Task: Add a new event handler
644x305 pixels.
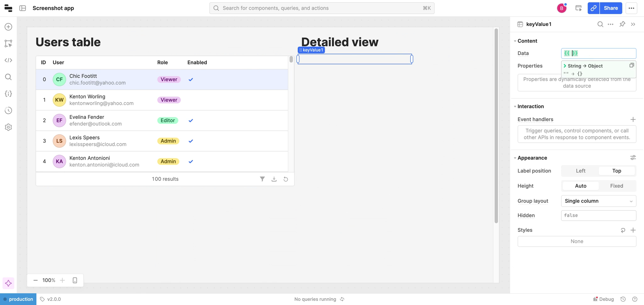Action: [x=633, y=119]
